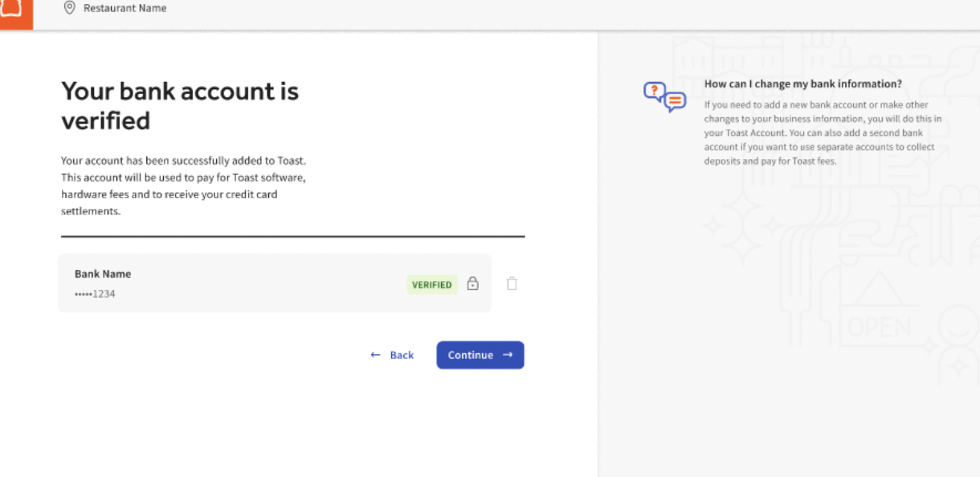Click the green VERIFIED status badge
This screenshot has width=980, height=477.
(431, 284)
